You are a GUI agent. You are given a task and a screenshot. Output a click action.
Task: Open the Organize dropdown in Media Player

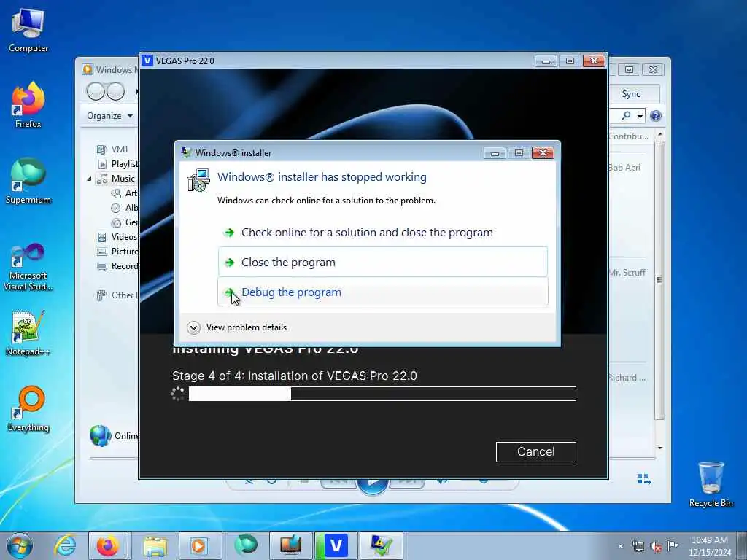point(110,116)
